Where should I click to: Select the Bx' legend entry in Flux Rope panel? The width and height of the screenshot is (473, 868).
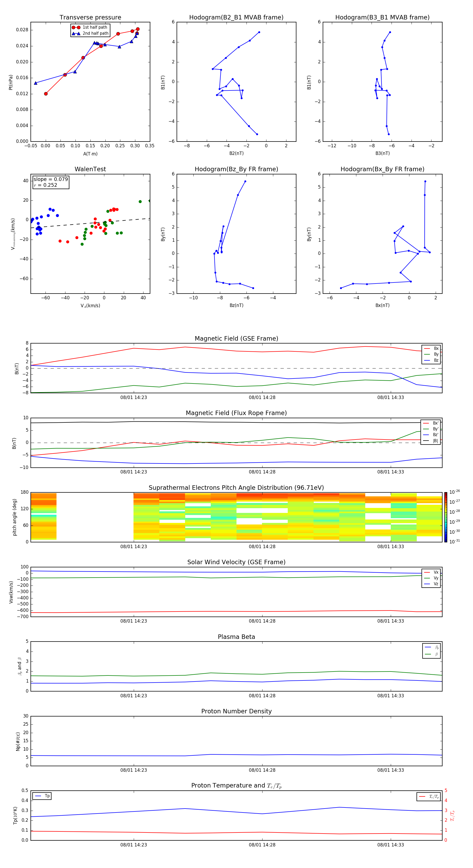click(x=431, y=423)
